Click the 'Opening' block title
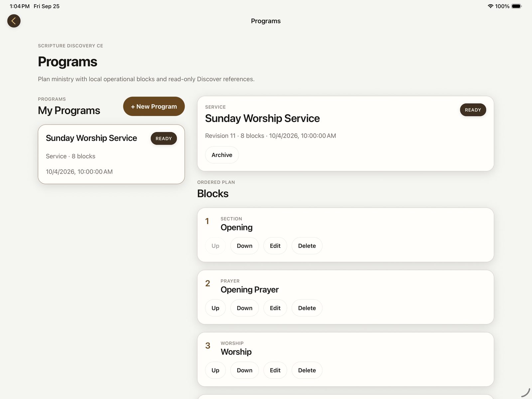The width and height of the screenshot is (532, 399). 236,227
